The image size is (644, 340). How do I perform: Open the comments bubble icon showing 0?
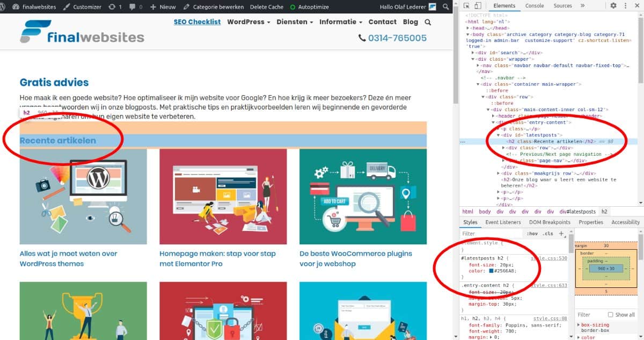[x=136, y=7]
